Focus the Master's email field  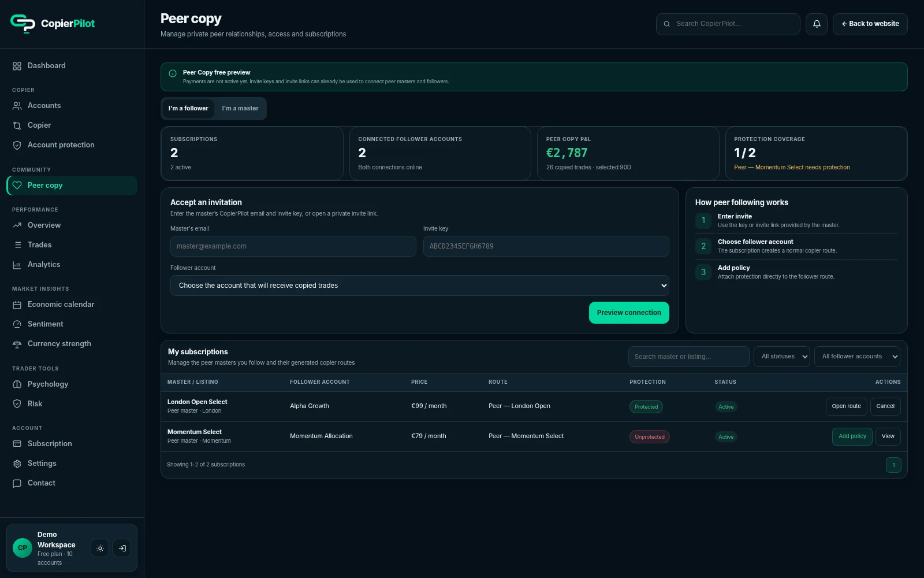coord(293,246)
